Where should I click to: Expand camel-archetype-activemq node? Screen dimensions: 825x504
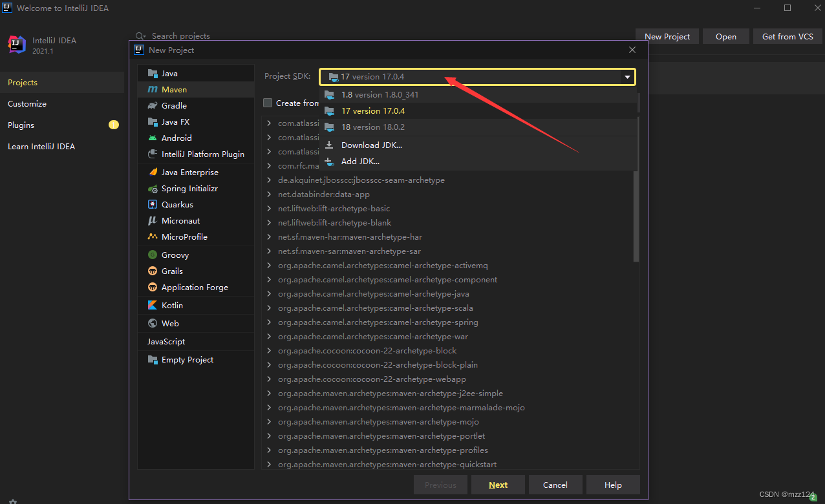coord(270,265)
